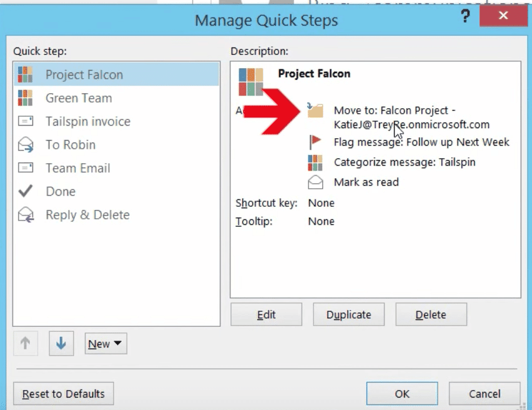532x410 pixels.
Task: Open dialog help question mark
Action: point(465,17)
